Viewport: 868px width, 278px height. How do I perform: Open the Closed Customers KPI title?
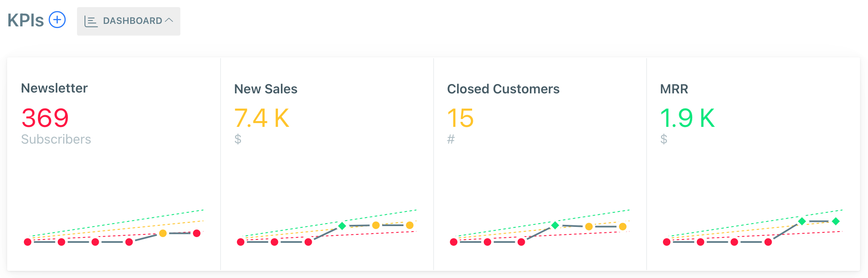[503, 89]
